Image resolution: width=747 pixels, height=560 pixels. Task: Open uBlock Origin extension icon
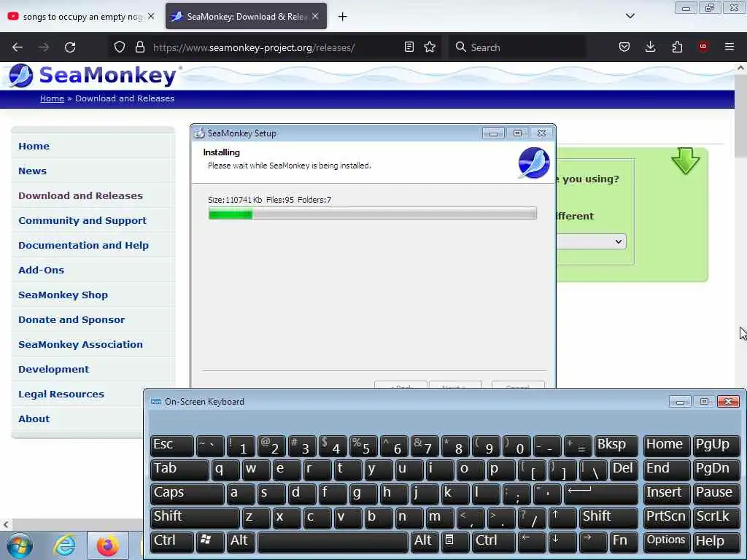703,46
